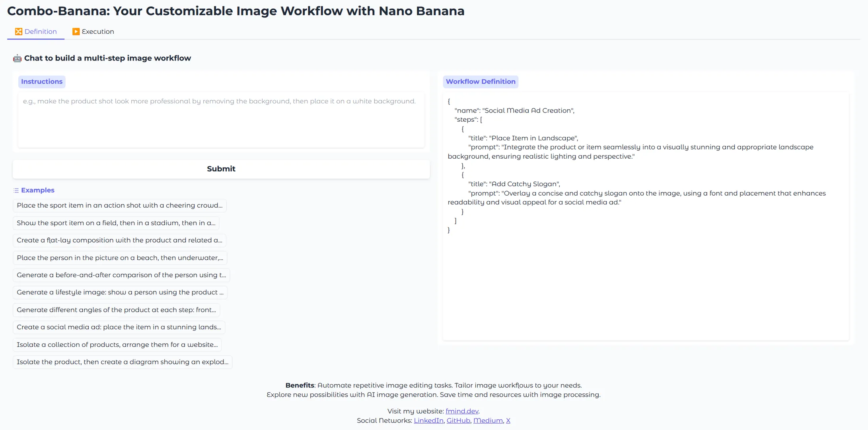Click the Execution tab play icon
The height and width of the screenshot is (430, 868).
tap(76, 31)
